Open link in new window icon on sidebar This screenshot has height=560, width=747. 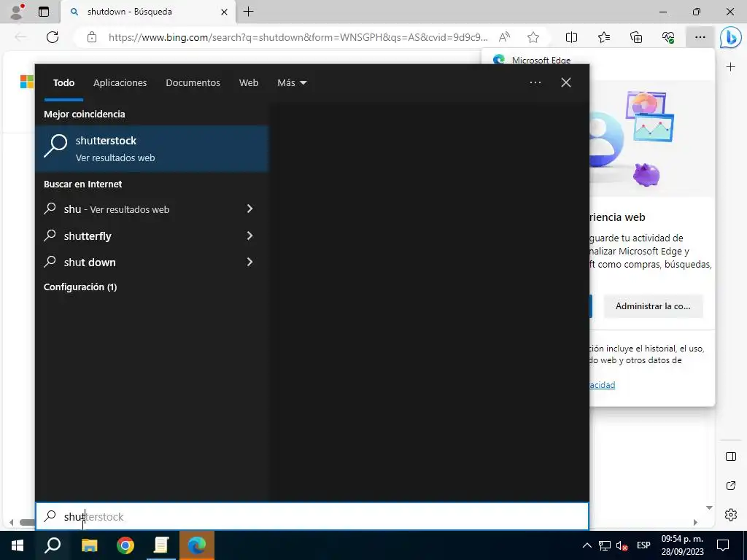(731, 486)
